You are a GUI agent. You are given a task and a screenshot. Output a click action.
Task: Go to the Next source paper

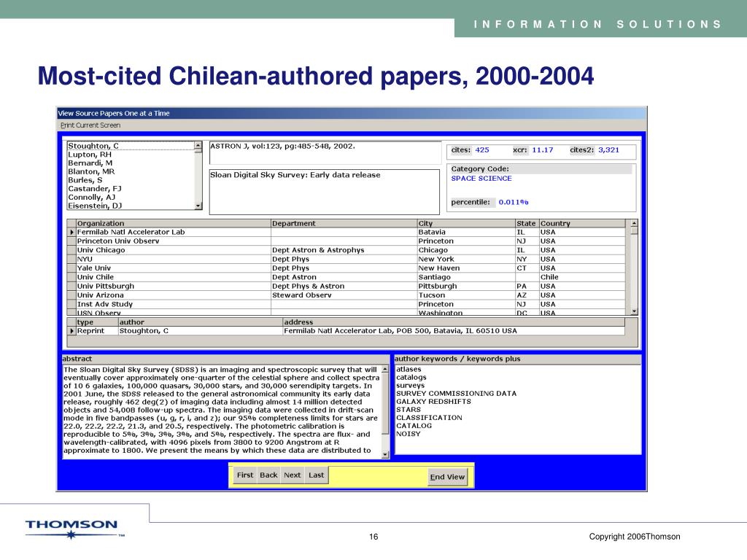click(292, 475)
